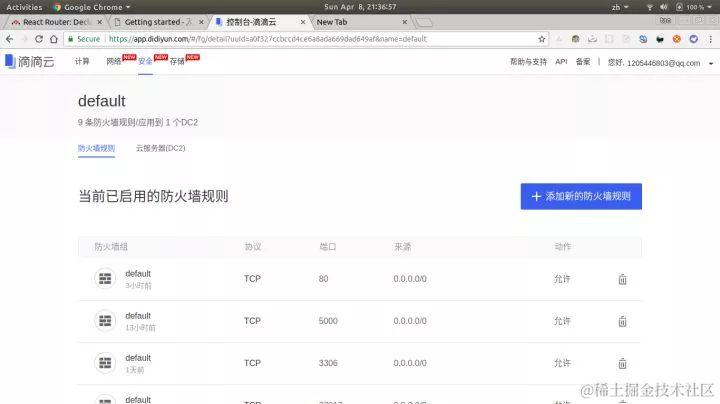
Task: Close the Getting started tab
Action: tap(201, 22)
